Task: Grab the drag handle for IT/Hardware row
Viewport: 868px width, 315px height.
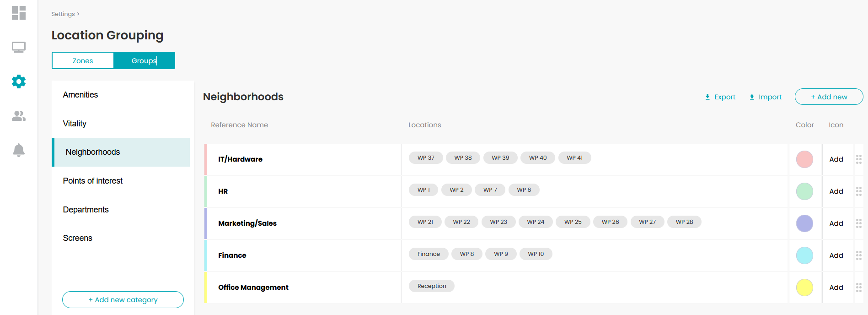Action: (x=859, y=159)
